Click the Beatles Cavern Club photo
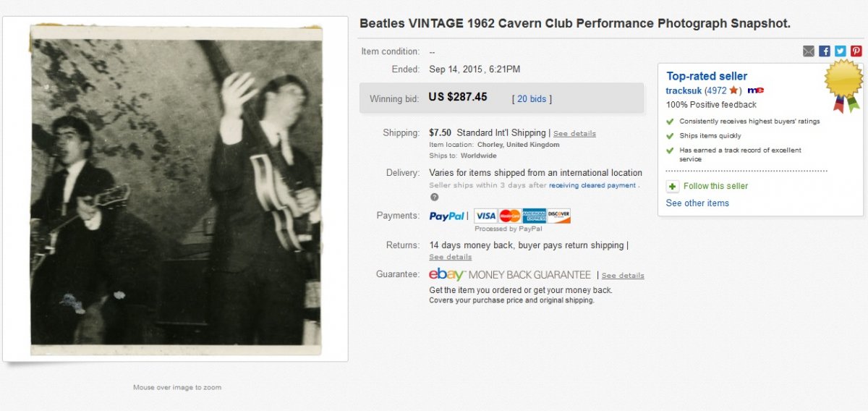This screenshot has height=411, width=868. [x=176, y=190]
